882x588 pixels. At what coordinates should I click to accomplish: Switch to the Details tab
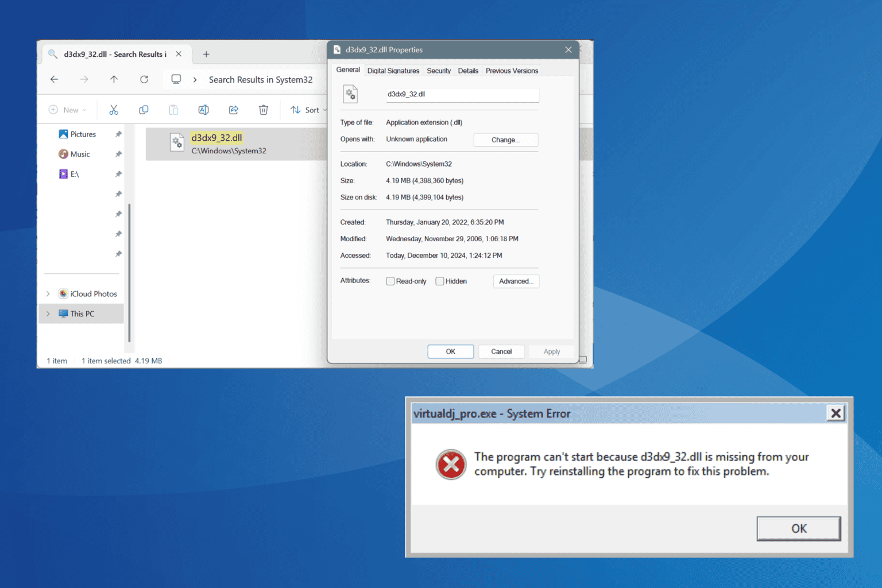[x=468, y=71]
